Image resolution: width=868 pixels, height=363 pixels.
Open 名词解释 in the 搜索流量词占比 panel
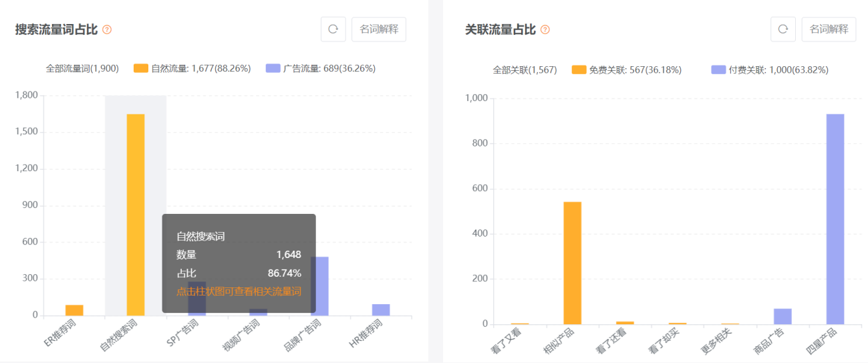coord(379,29)
